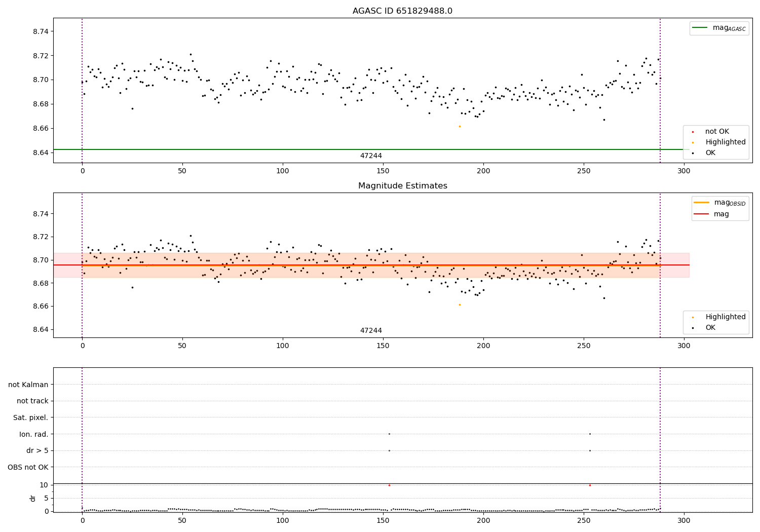760x532 pixels.
Task: Click the 'OBS not OK' row label
Action: click(x=28, y=467)
